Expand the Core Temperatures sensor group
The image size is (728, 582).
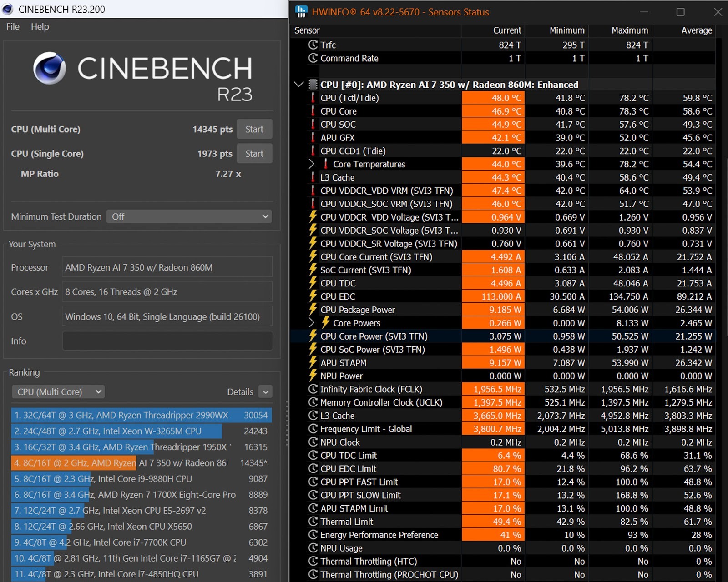312,164
